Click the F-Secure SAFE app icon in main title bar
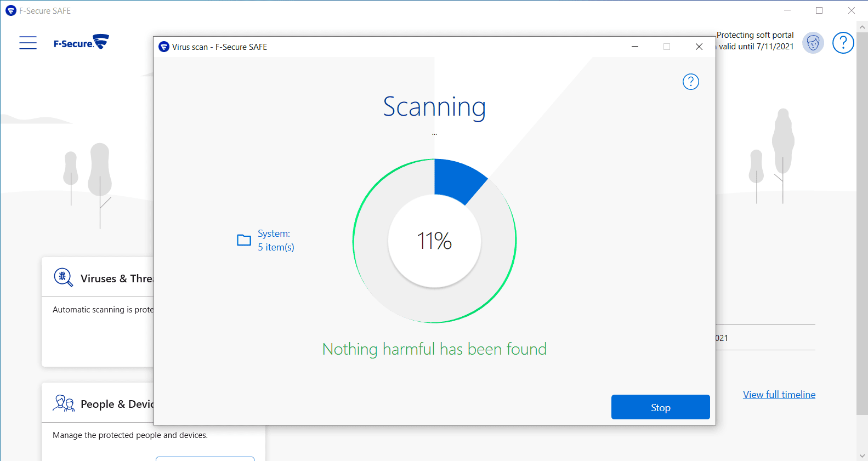The width and height of the screenshot is (868, 461). point(11,11)
